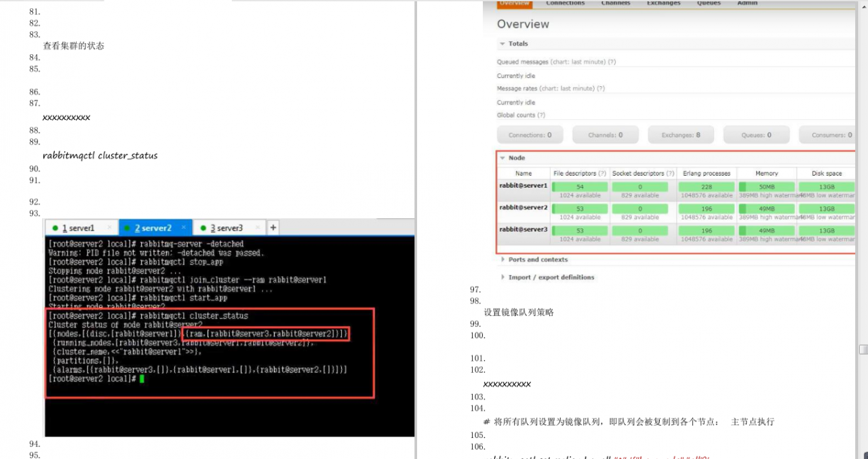This screenshot has width=868, height=459.
Task: Click the green status indicator on server2 tab
Action: [126, 228]
